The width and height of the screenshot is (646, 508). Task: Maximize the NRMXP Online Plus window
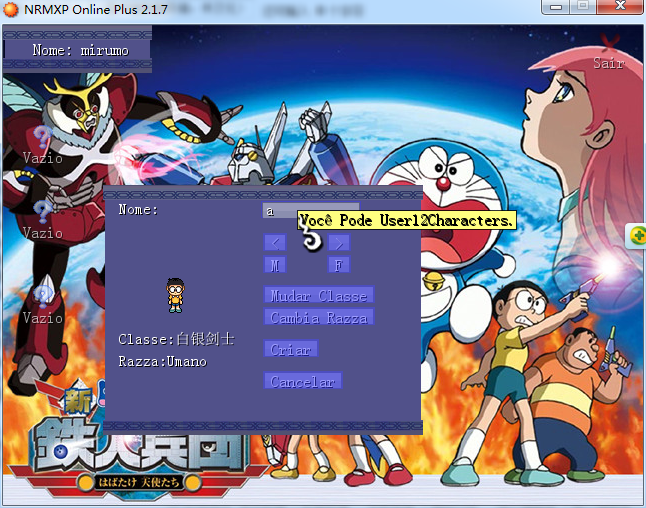583,7
